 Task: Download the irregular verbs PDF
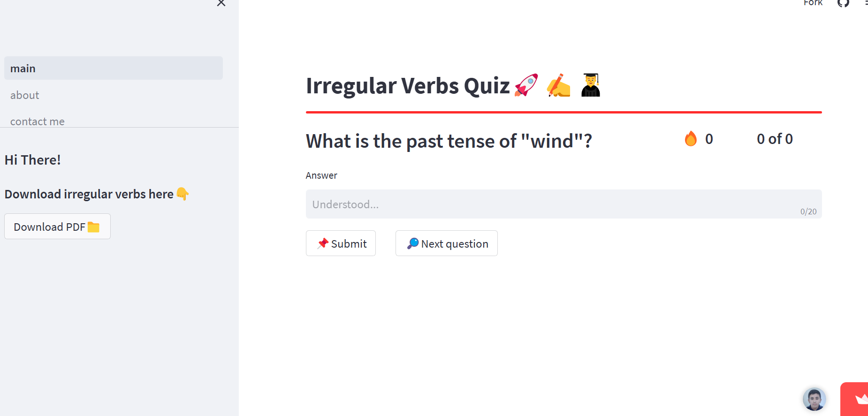57,227
